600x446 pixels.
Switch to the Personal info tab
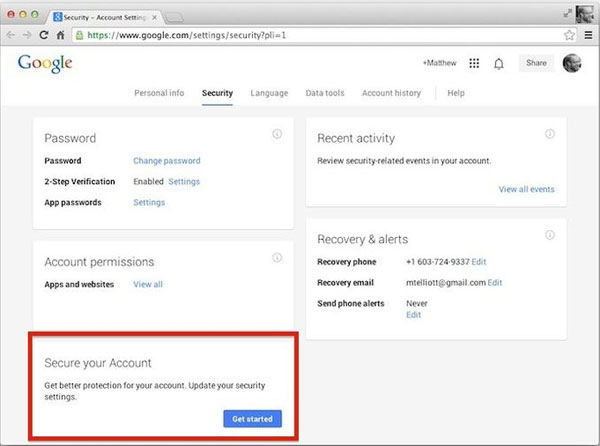coord(159,93)
